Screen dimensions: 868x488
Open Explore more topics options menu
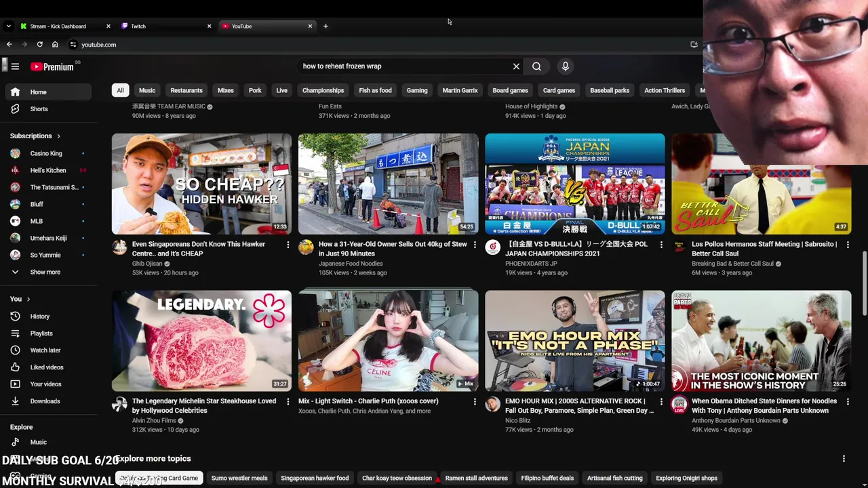[x=844, y=459]
